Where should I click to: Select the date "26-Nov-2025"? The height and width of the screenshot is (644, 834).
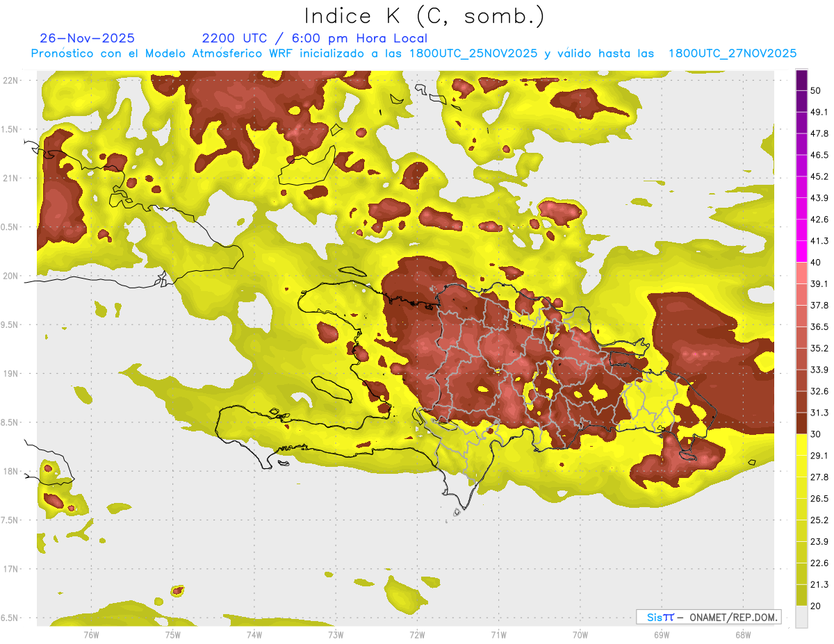88,38
